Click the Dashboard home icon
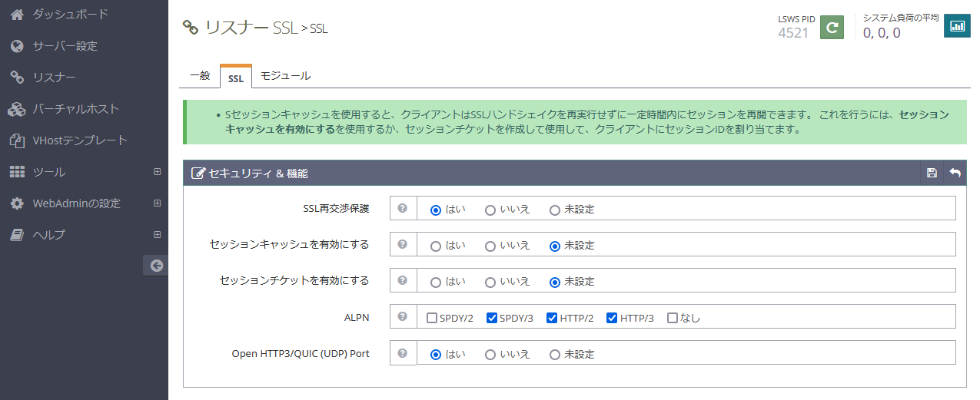This screenshot has width=980, height=400. (x=17, y=14)
